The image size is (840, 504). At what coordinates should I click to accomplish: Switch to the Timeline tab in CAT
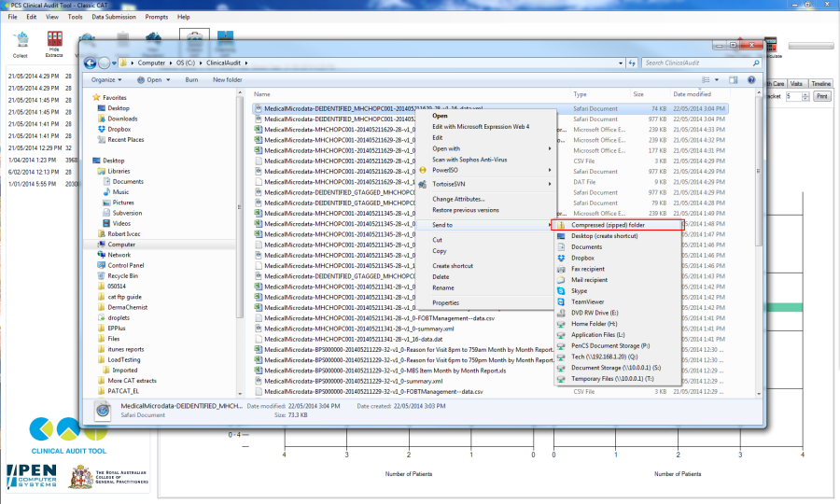pyautogui.click(x=820, y=84)
